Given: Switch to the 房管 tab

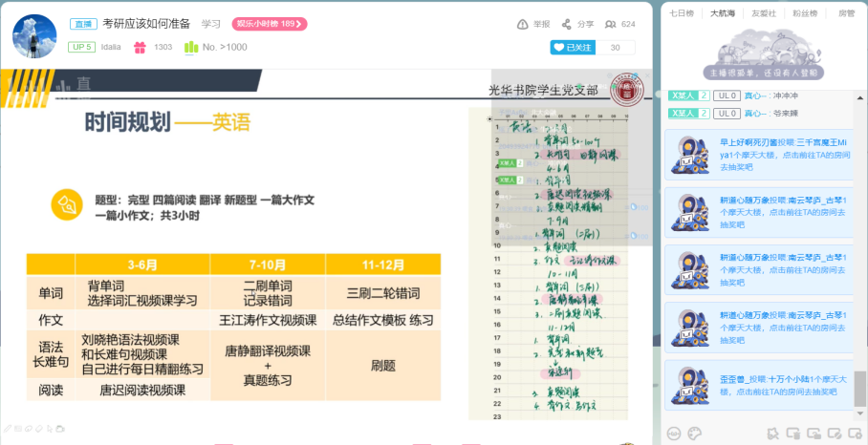Looking at the screenshot, I should tap(846, 13).
